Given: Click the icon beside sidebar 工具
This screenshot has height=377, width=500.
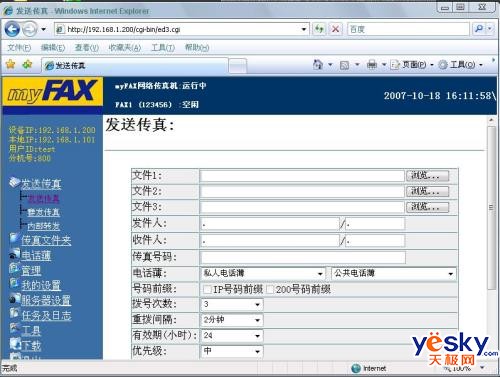Looking at the screenshot, I should (x=15, y=328).
